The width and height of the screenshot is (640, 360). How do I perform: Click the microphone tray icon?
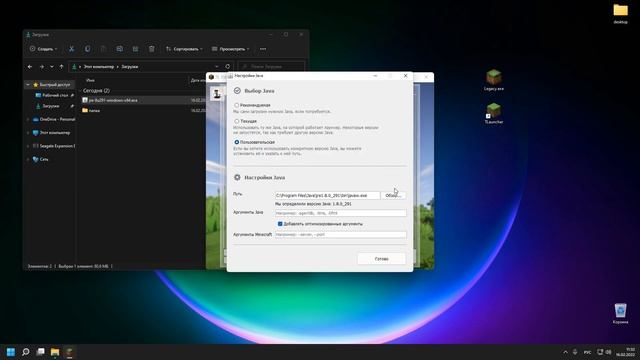[x=575, y=352]
